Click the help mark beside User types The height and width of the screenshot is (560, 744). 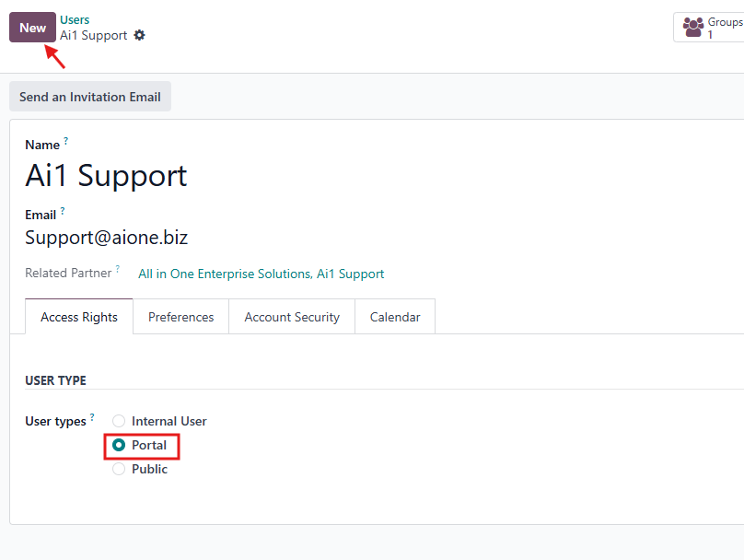point(92,418)
